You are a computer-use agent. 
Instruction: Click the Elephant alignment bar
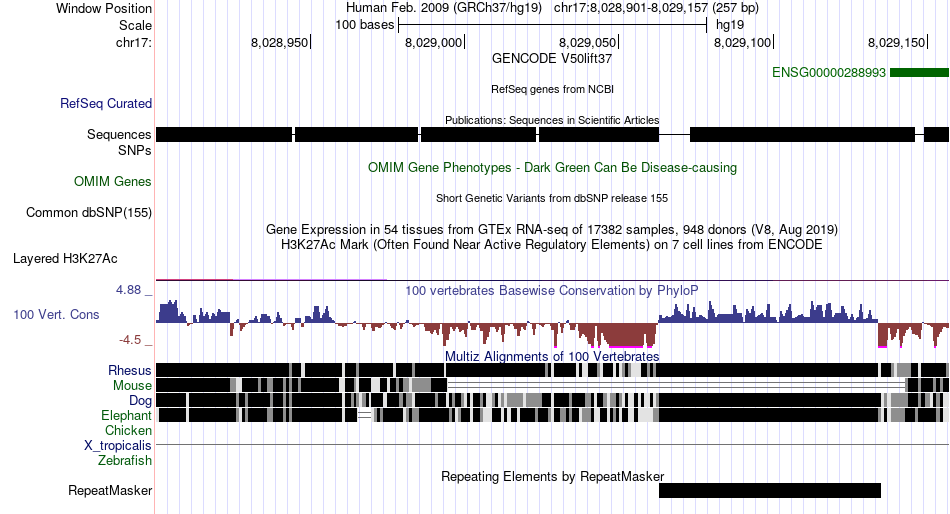coord(552,415)
